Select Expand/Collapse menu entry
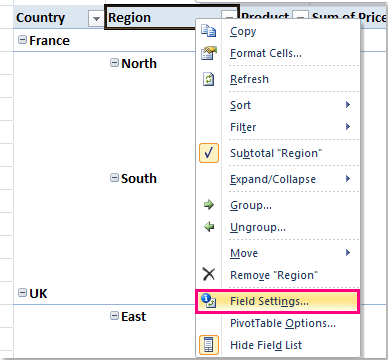 coord(278,179)
